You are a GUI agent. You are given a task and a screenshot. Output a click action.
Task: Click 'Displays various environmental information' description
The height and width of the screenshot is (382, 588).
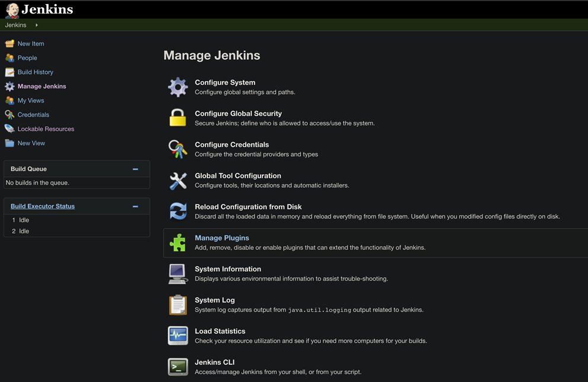tap(291, 279)
